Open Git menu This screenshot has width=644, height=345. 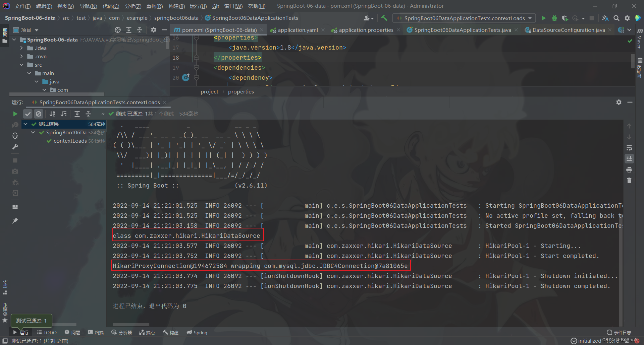(216, 6)
